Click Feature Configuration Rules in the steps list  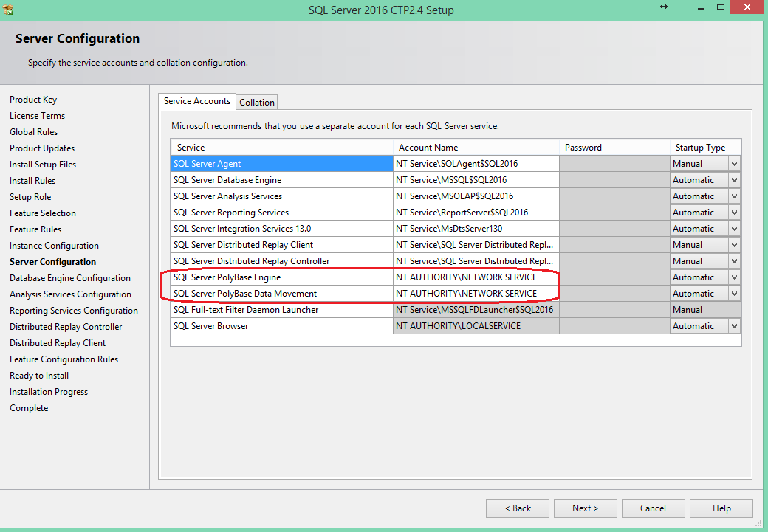[x=64, y=359]
